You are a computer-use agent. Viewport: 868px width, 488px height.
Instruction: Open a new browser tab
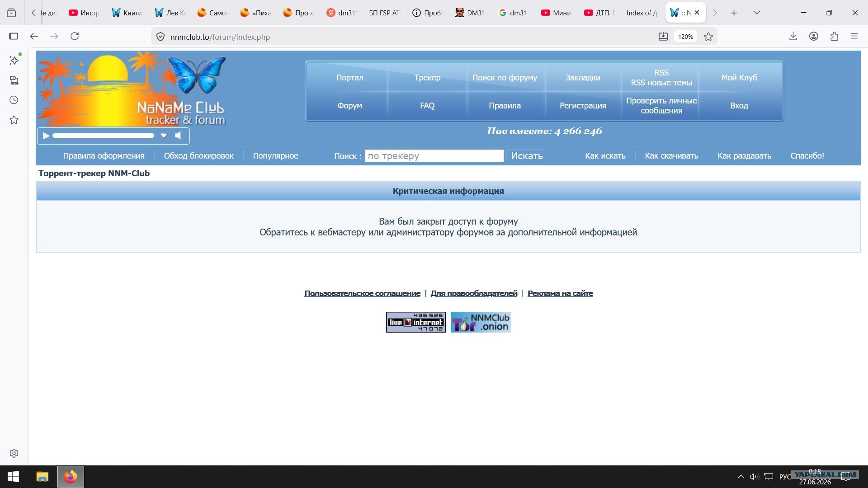click(x=734, y=13)
